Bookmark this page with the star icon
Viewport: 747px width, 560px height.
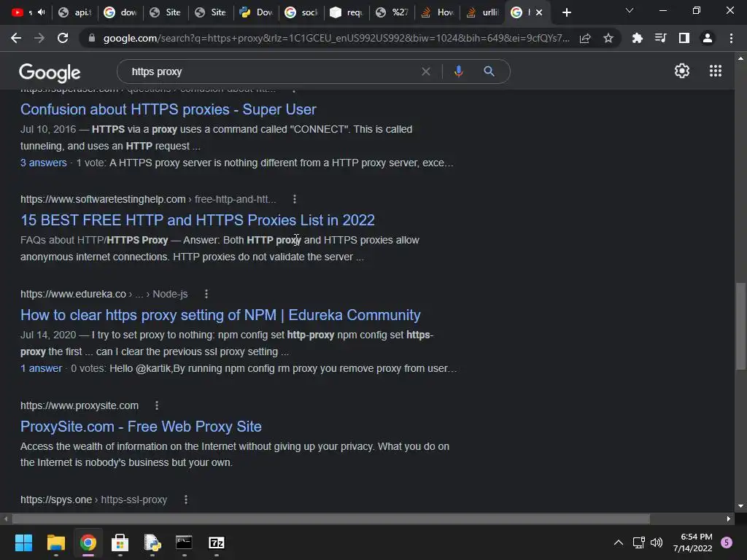[x=608, y=38]
